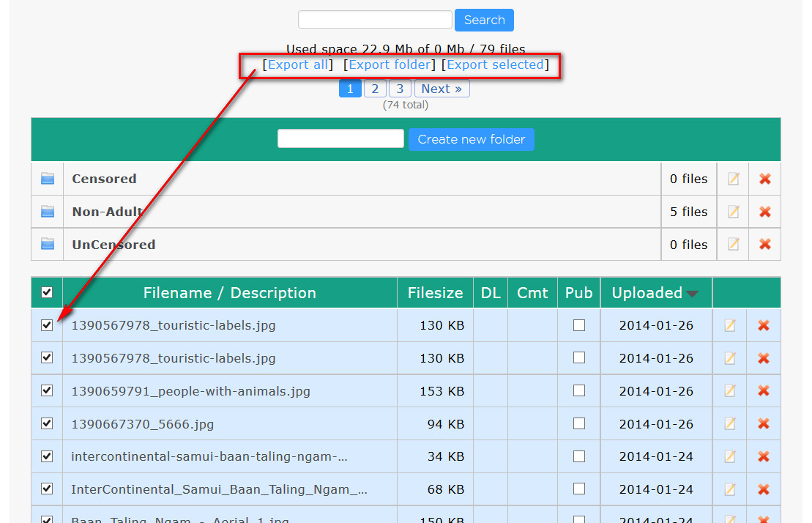Screen dimensions: 812x523
Task: Click the UnCensored folder icon
Action: (x=48, y=245)
